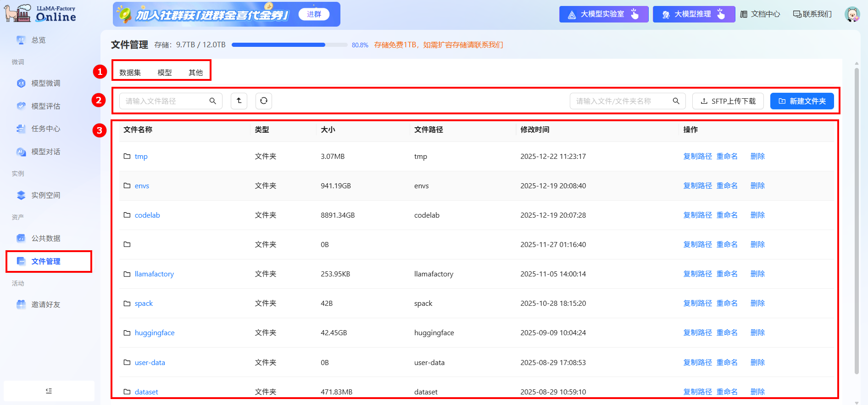
Task: Open 大模型推理 from top bar
Action: tap(694, 14)
